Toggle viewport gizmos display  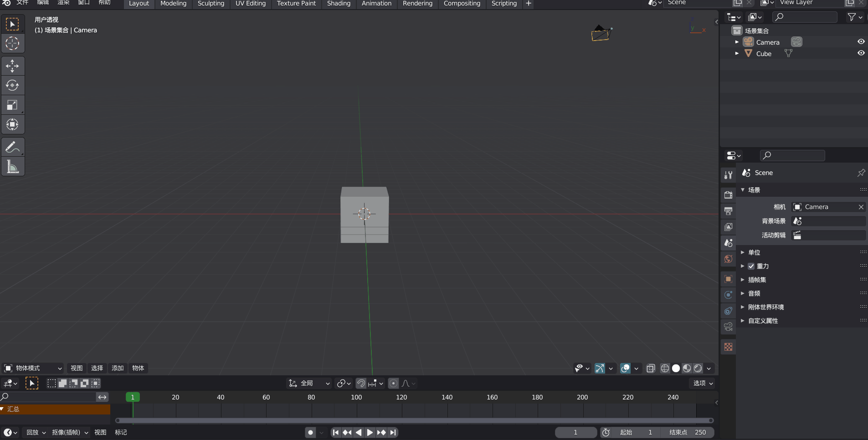coord(600,368)
